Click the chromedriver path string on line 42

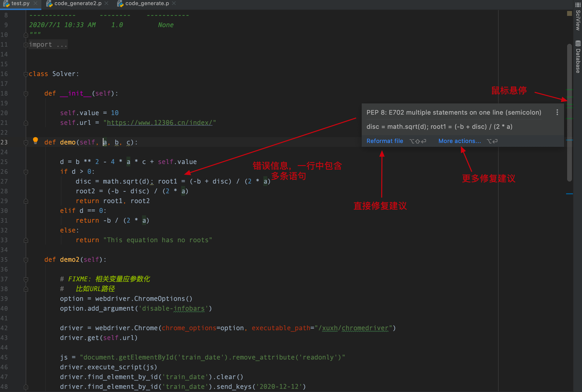[354, 328]
